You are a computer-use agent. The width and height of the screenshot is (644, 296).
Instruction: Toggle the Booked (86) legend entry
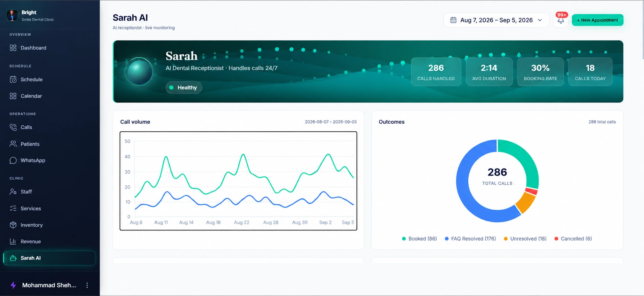[x=419, y=239]
